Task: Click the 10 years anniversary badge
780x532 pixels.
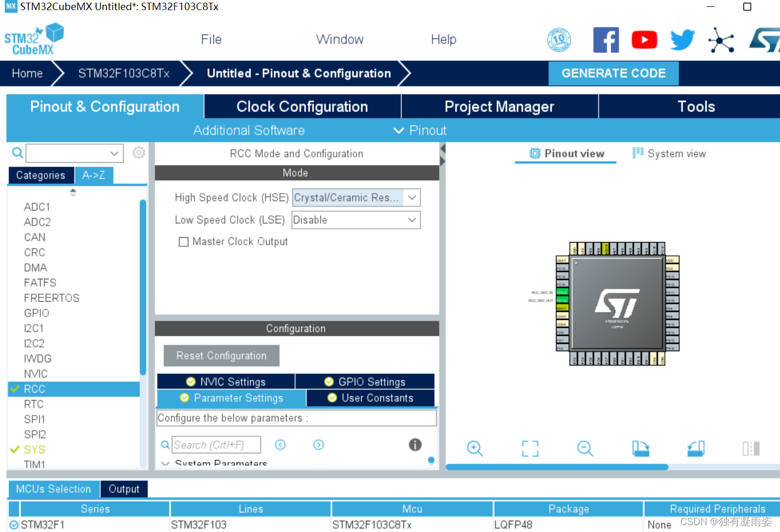Action: coord(559,40)
